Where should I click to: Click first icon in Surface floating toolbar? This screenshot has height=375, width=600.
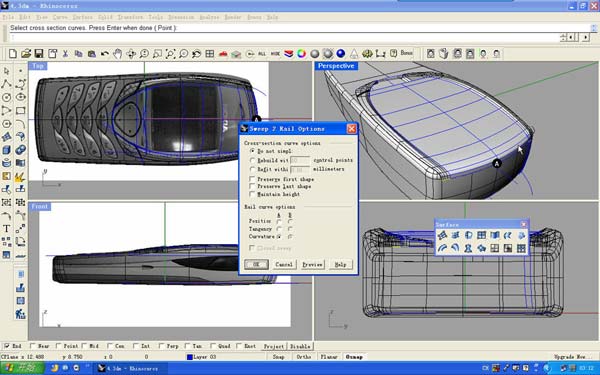coord(442,235)
